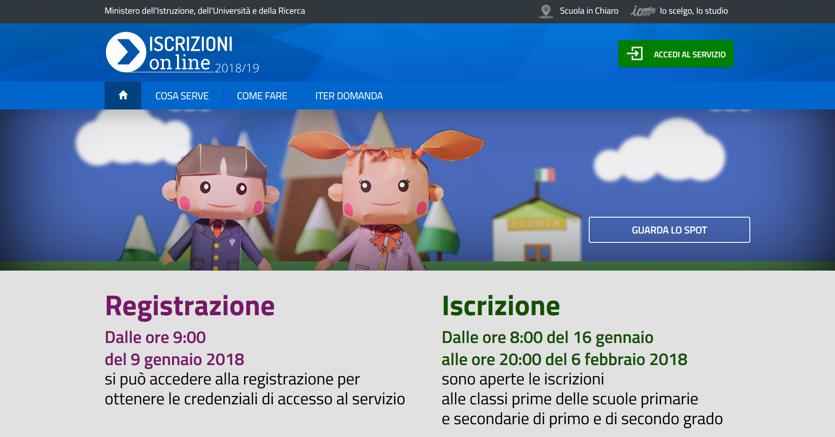Image resolution: width=835 pixels, height=437 pixels.
Task: Click the boy character in the banner
Action: [x=219, y=208]
